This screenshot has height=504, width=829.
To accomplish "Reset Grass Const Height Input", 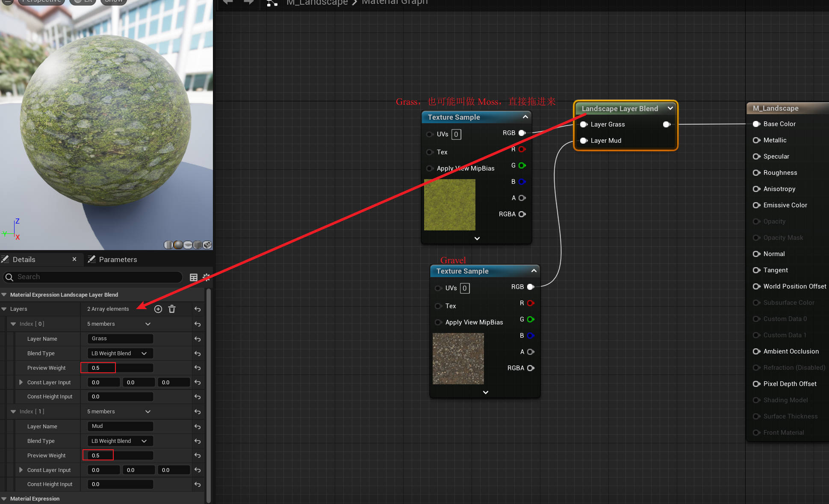I will tap(198, 397).
